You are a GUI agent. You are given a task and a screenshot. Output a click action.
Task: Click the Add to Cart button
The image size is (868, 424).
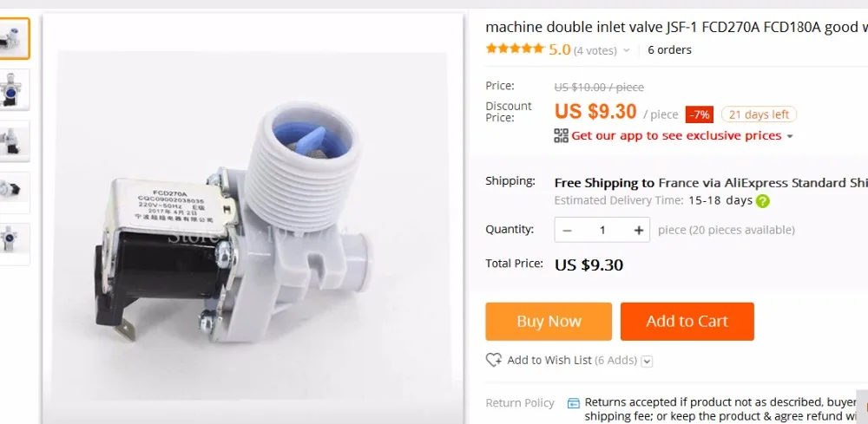pos(687,321)
